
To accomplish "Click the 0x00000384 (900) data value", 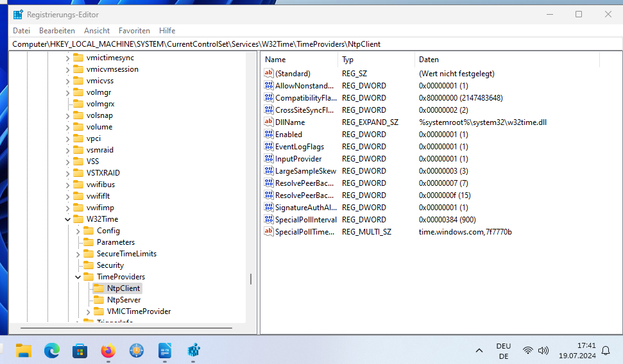I will point(447,220).
